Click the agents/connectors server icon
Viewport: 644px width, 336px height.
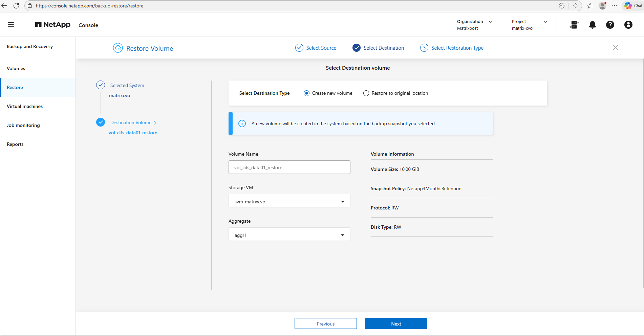click(574, 25)
